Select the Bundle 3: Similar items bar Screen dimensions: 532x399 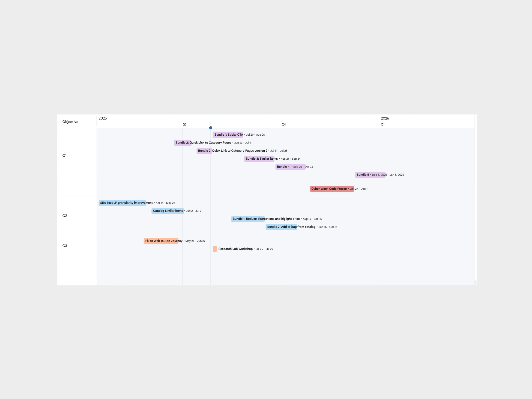tap(259, 159)
